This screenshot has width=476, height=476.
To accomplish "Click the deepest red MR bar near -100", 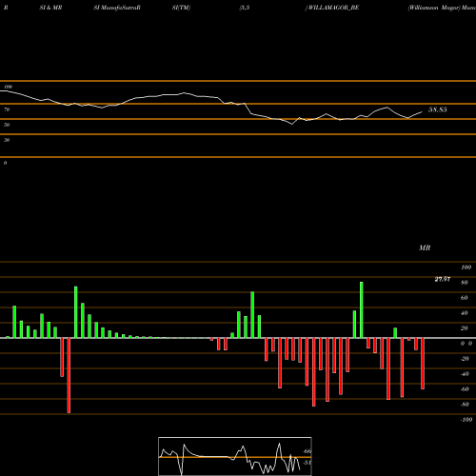I will tap(69, 375).
